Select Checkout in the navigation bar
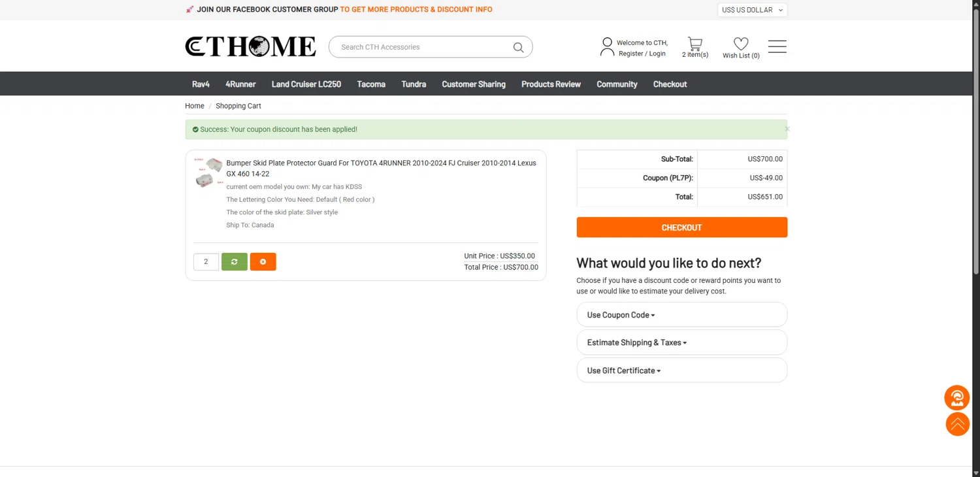The height and width of the screenshot is (477, 980). click(x=670, y=84)
